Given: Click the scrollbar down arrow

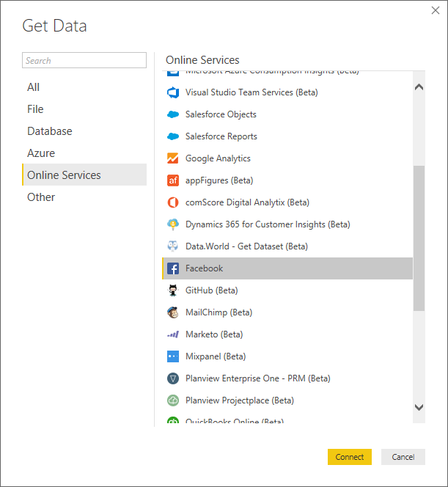Looking at the screenshot, I should click(419, 407).
